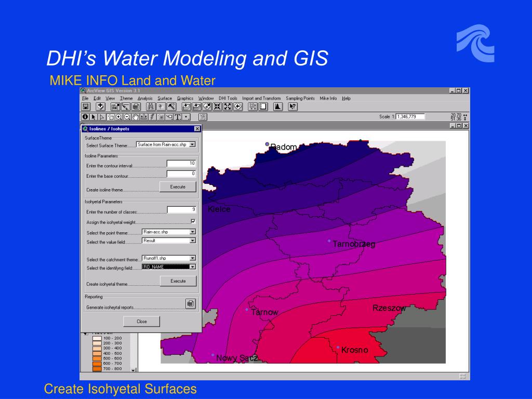The image size is (532, 399).
Task: Click the Zoom In arrows-inward toolbar icon
Action: coord(218,107)
